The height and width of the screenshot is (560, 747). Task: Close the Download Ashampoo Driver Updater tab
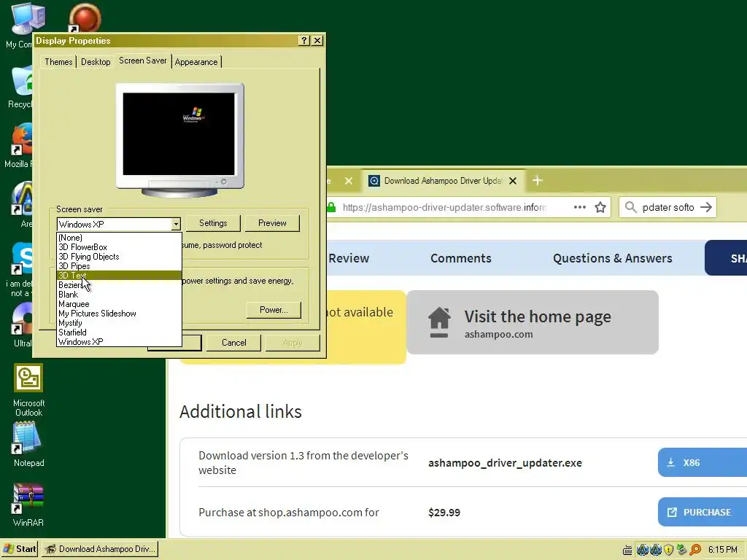click(x=513, y=181)
